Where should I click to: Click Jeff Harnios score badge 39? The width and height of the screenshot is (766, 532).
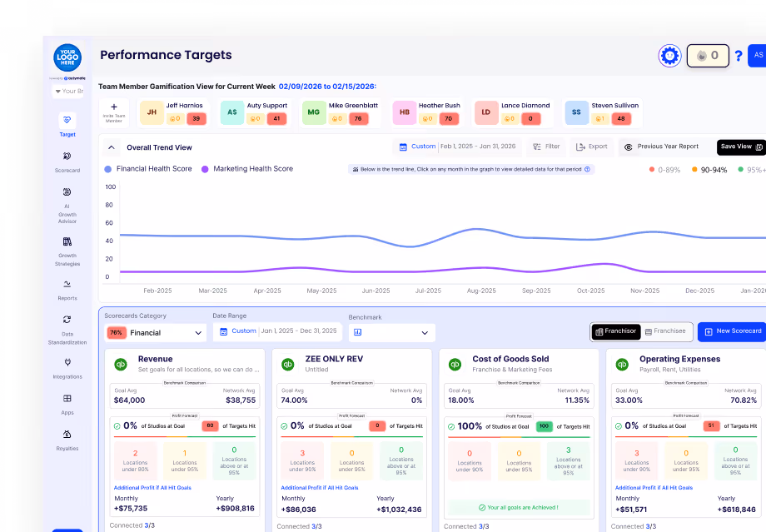[x=196, y=119]
